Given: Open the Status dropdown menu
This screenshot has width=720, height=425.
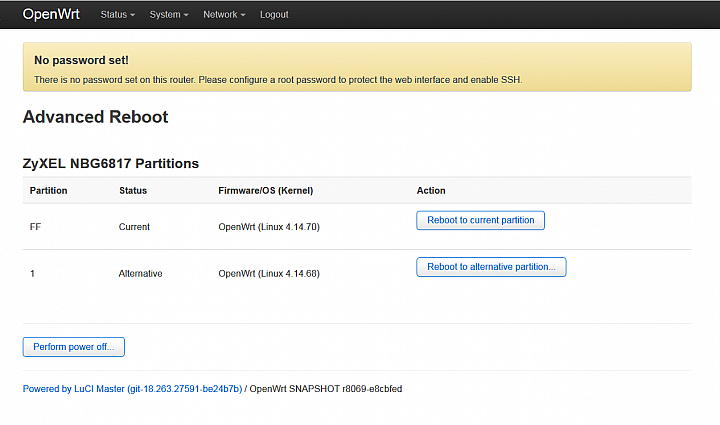Looking at the screenshot, I should (x=118, y=15).
